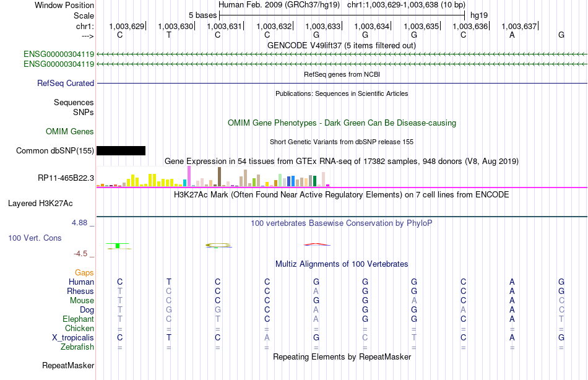Screen dimensions: 588x380
Task: Select the Scale label
Action: pyautogui.click(x=84, y=15)
